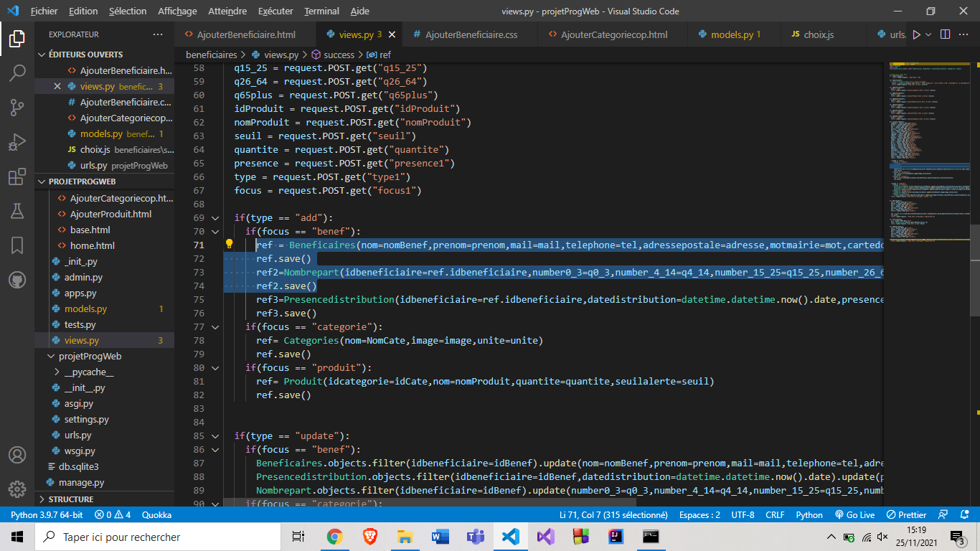Image resolution: width=980 pixels, height=551 pixels.
Task: Open the Extensions view
Action: 17,176
